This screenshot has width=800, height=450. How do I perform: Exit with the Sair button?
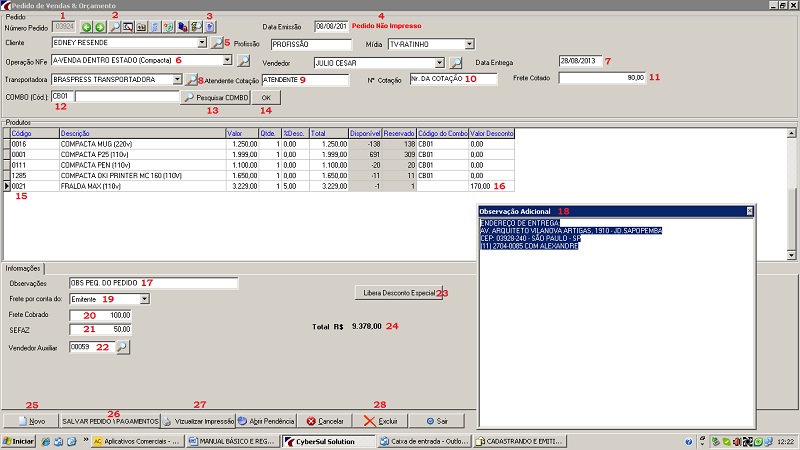(x=437, y=421)
